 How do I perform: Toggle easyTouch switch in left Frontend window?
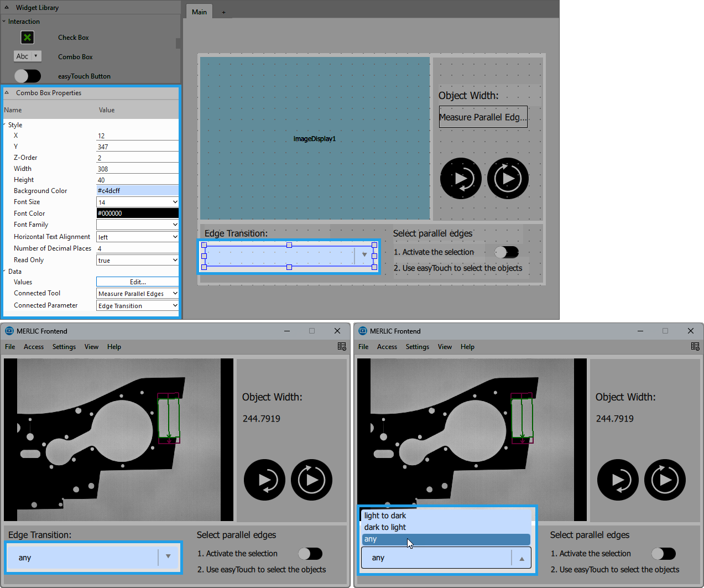310,554
